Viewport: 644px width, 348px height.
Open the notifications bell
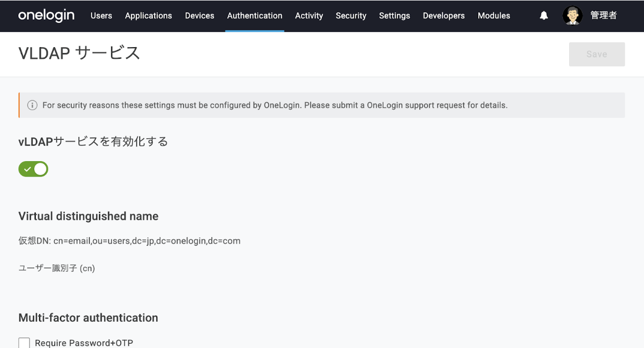pos(544,16)
